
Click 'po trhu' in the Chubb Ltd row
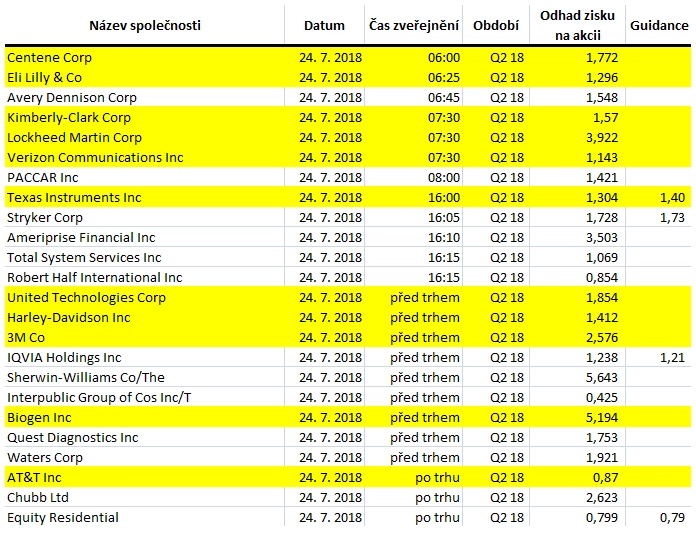pos(438,497)
